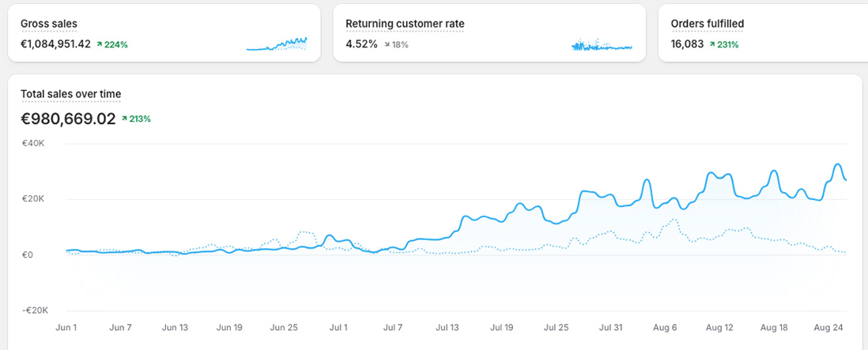Click the €40K label on y-axis
This screenshot has height=350, width=868.
(33, 143)
